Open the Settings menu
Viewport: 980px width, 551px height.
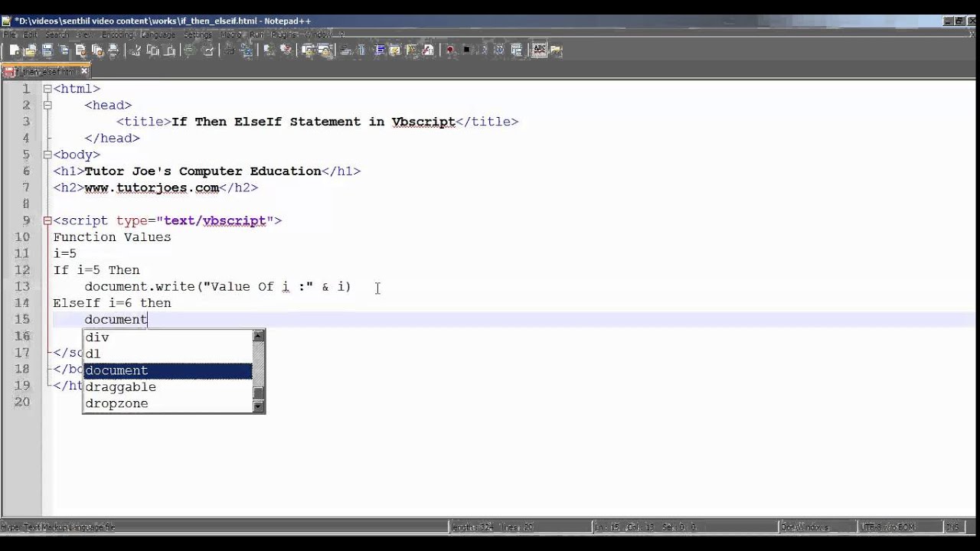pyautogui.click(x=198, y=34)
